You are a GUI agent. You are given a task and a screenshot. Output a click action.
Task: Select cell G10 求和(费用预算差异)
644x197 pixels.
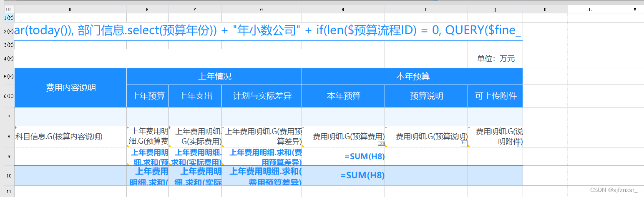[x=262, y=176]
